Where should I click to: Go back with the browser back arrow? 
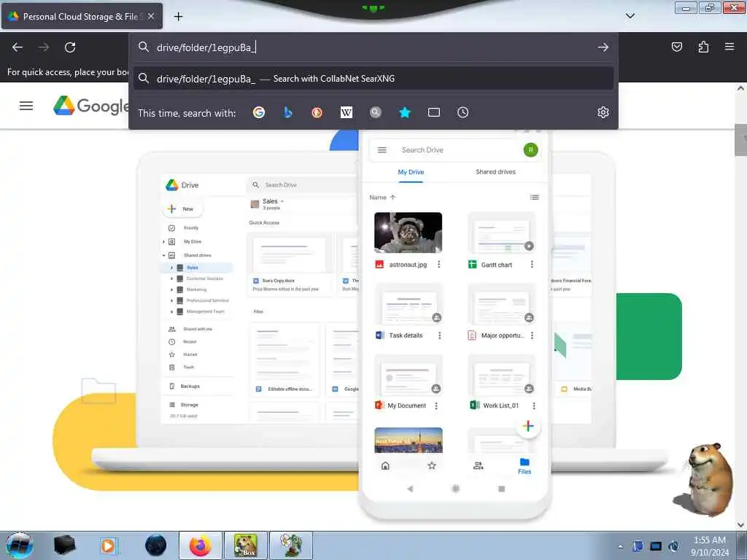click(x=18, y=47)
